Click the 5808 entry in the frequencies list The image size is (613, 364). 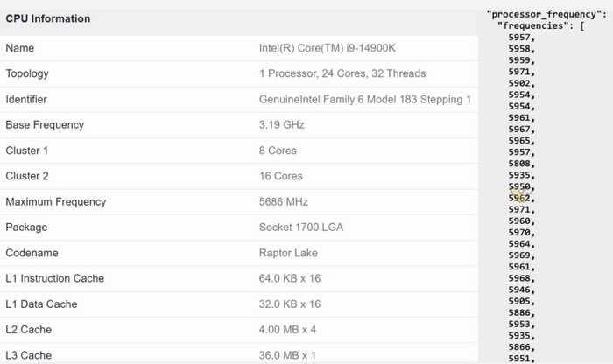(522, 163)
